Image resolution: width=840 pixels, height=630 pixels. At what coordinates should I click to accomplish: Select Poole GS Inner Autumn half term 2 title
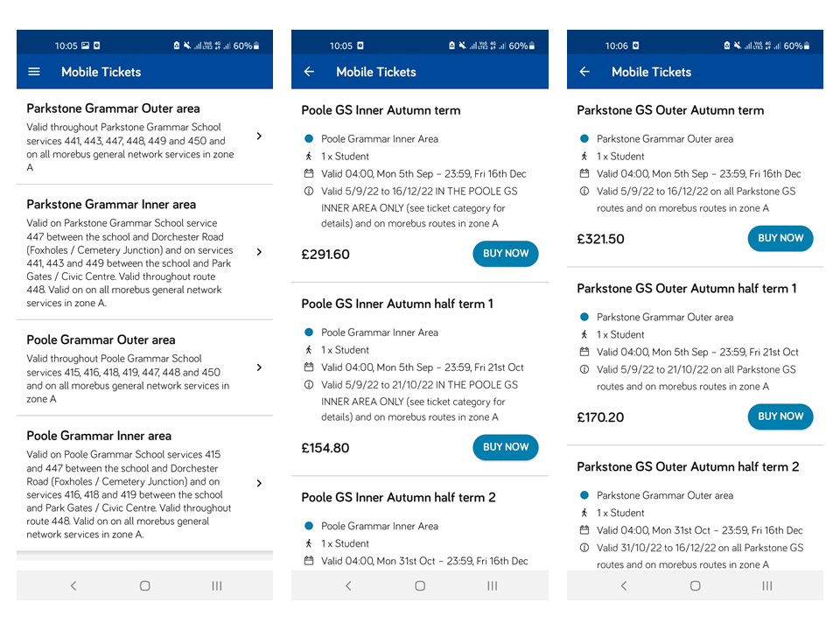(x=399, y=497)
